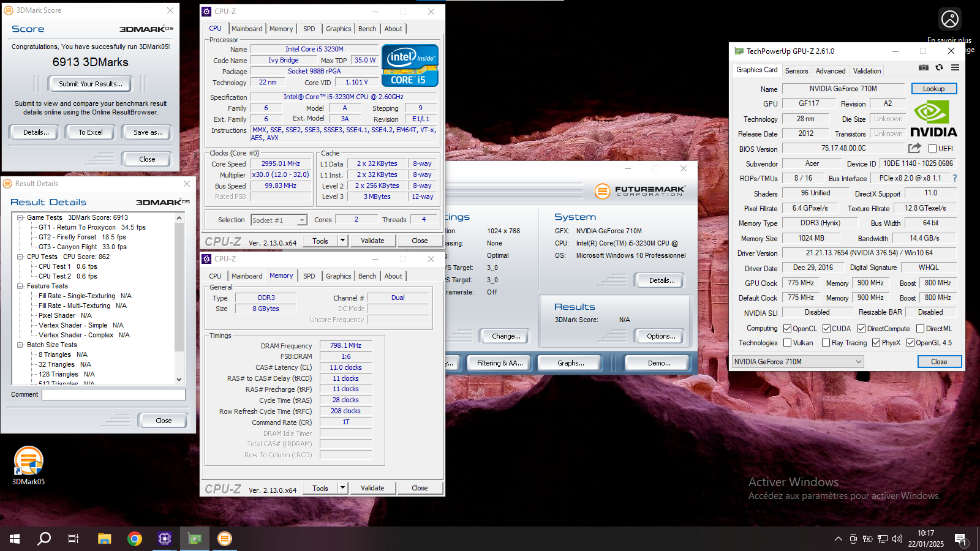
Task: Click the Options button under Results
Action: point(661,336)
